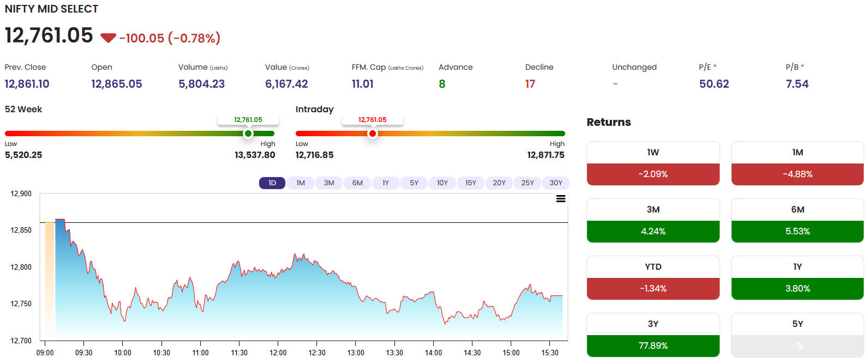Click the green 52 Week range marker dot
This screenshot has height=364, width=868.
[x=248, y=134]
